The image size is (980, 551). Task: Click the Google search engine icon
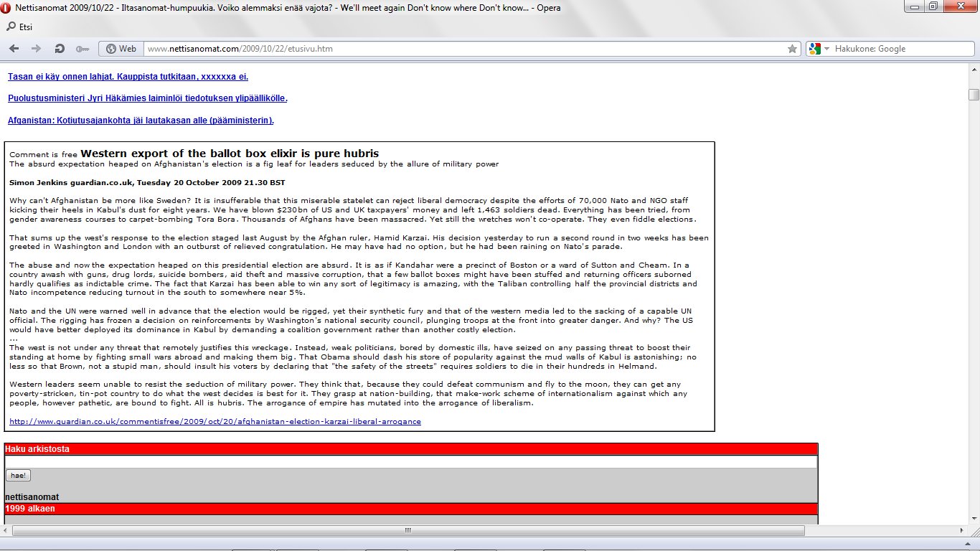coord(814,49)
